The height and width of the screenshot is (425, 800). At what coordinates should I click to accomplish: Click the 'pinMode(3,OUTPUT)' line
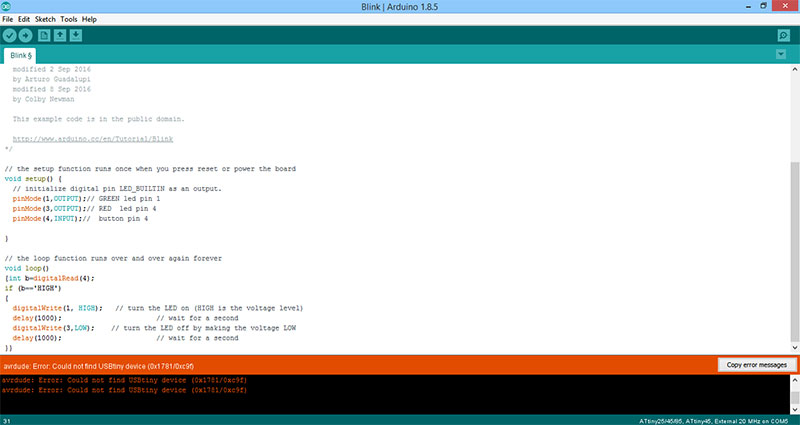tap(84, 209)
